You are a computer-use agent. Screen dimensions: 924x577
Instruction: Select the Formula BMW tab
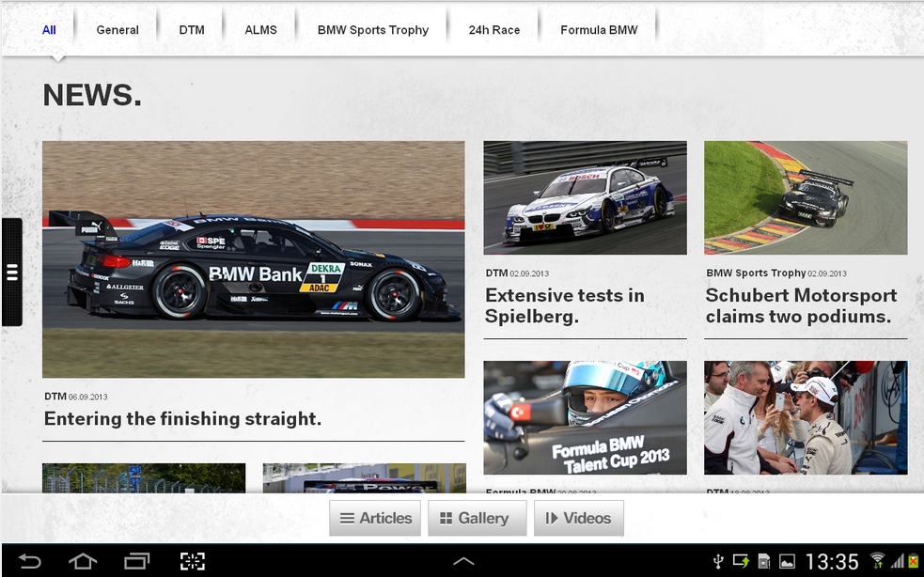pos(599,30)
